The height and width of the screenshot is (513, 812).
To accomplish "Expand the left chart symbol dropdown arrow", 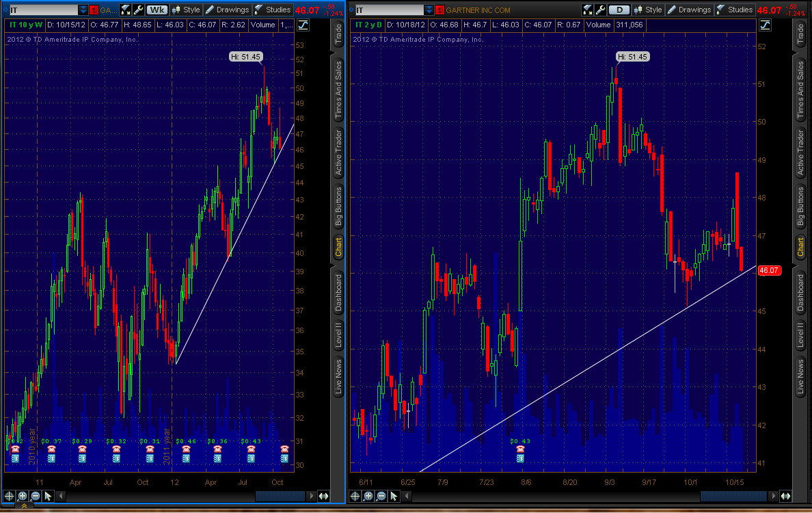I will tap(83, 10).
